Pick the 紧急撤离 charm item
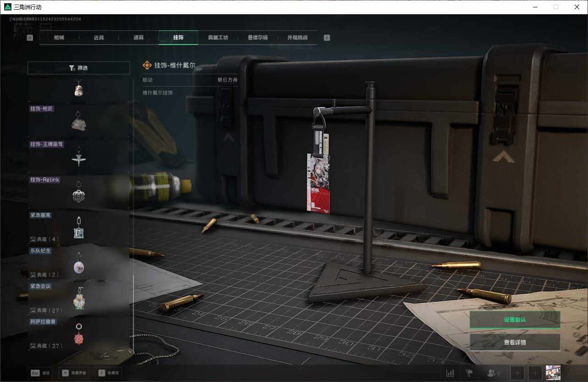Image resolution: width=588 pixels, height=382 pixels. [x=79, y=229]
